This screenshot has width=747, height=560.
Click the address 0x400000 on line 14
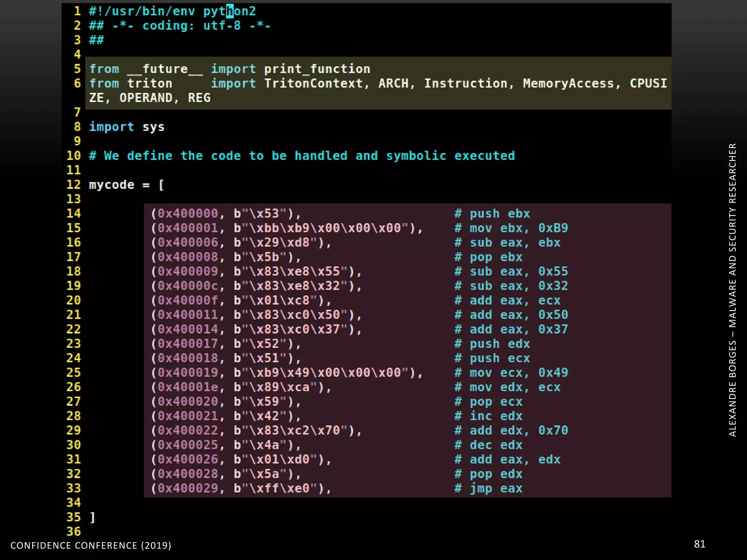point(187,214)
